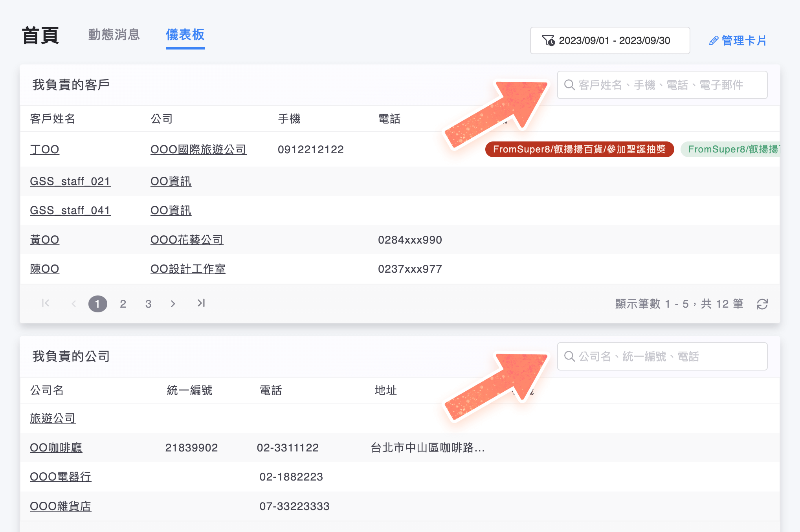
Task: Select the 儀表板 tab
Action: tap(185, 35)
